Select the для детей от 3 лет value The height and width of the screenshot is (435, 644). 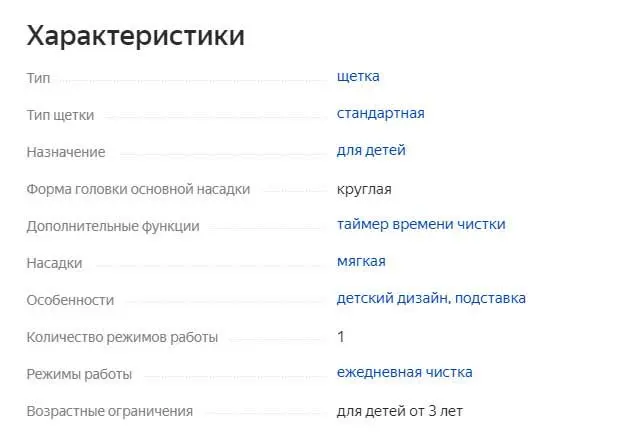coord(400,411)
